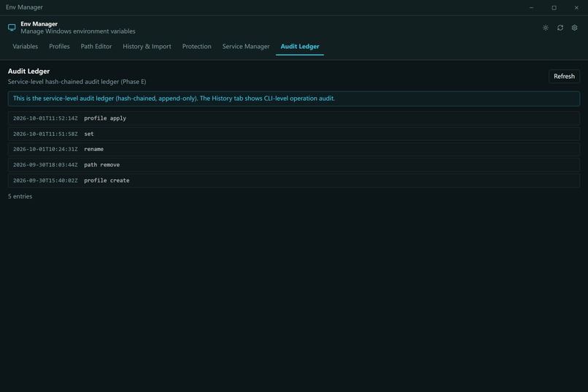Click timestamp 2026-09-30T18:03:44Z
The height and width of the screenshot is (392, 588).
click(45, 165)
